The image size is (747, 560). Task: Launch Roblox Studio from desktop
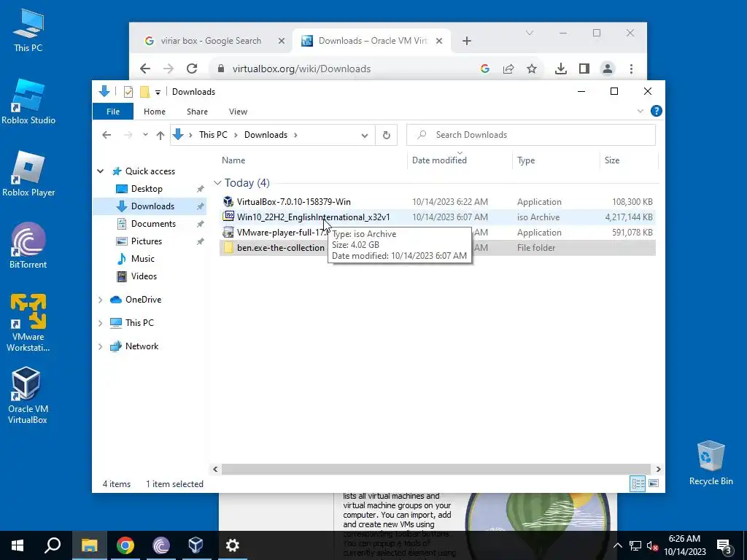point(28,101)
